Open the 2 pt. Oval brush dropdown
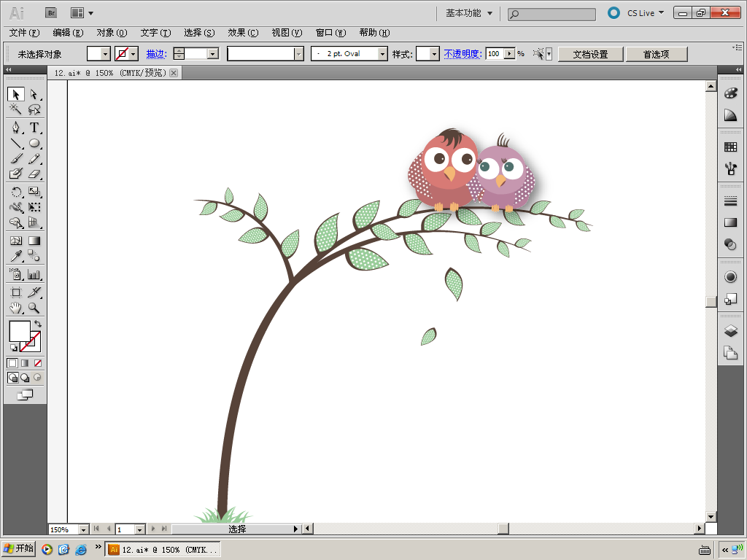747x560 pixels. click(382, 54)
